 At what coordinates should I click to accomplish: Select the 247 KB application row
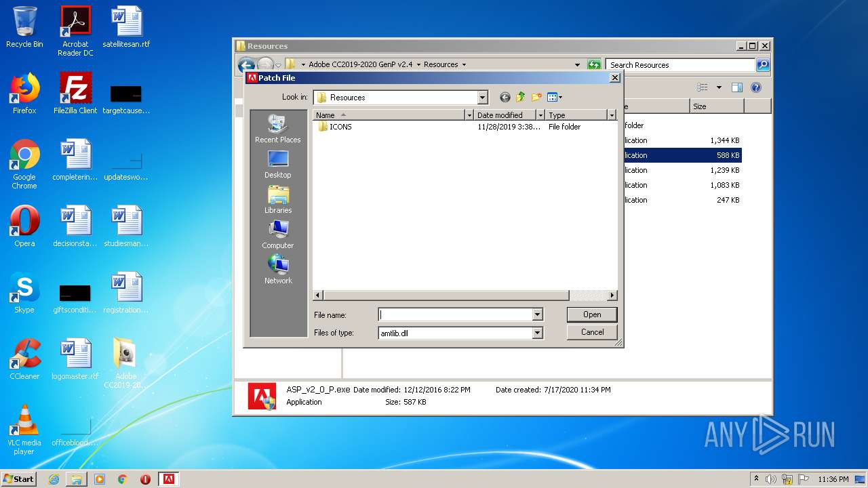pyautogui.click(x=682, y=200)
